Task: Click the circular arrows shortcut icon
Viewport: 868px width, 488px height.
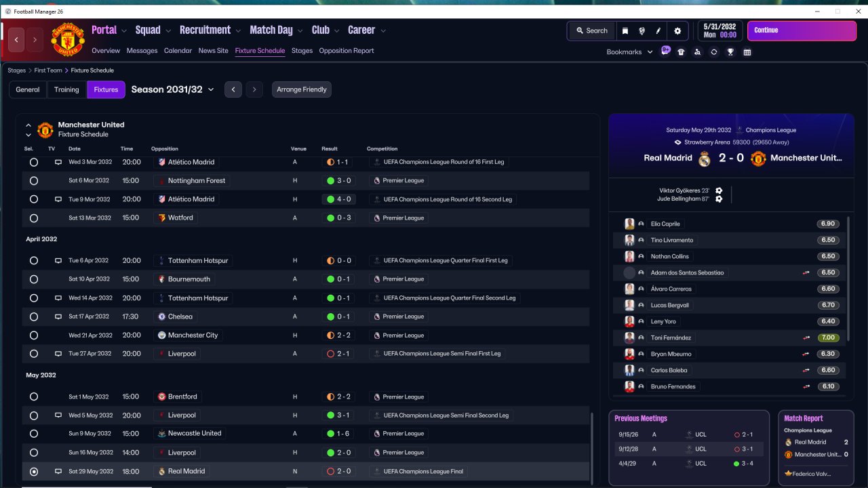Action: 714,52
